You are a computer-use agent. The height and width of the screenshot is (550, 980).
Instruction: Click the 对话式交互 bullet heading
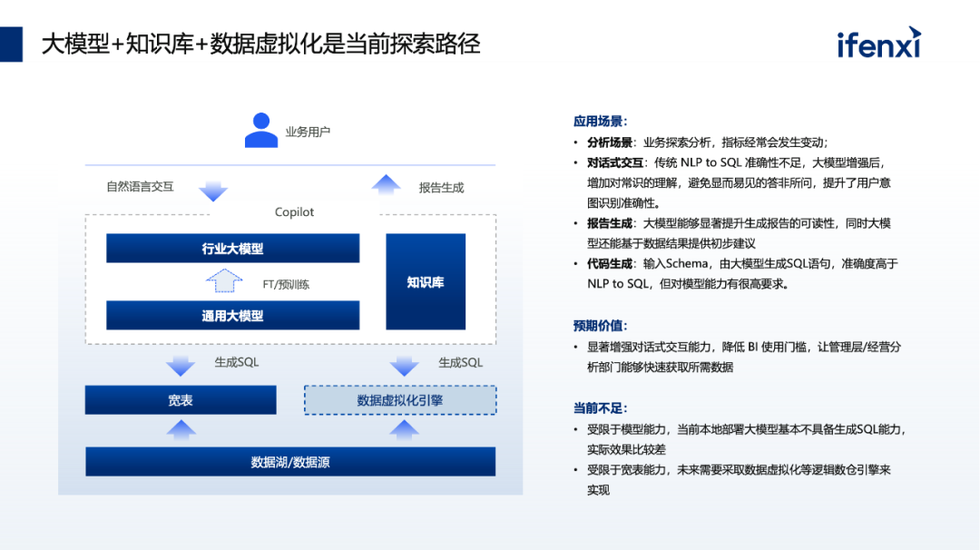615,162
